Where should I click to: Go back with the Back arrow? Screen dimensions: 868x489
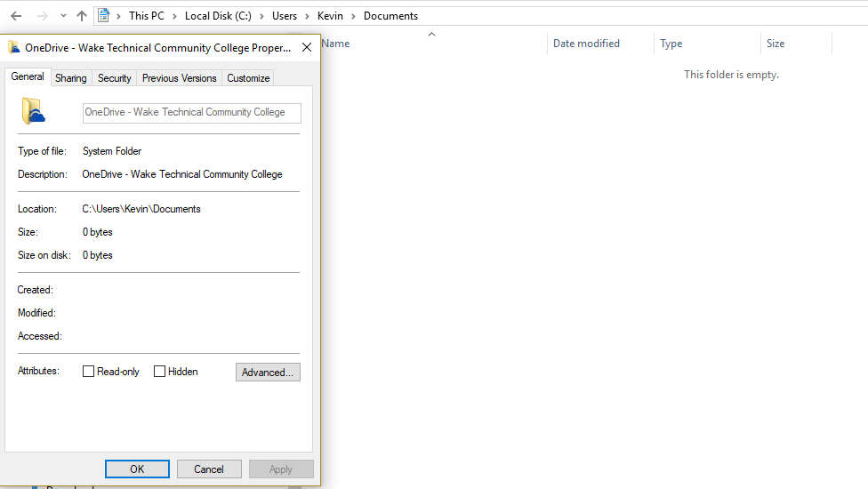(16, 16)
